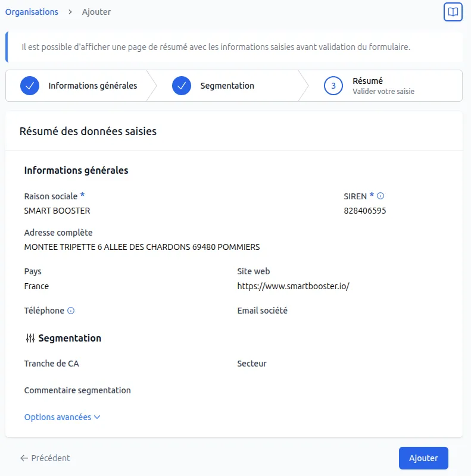Image resolution: width=471 pixels, height=476 pixels.
Task: Click the chevron next to Options avancées
Action: (x=95, y=416)
